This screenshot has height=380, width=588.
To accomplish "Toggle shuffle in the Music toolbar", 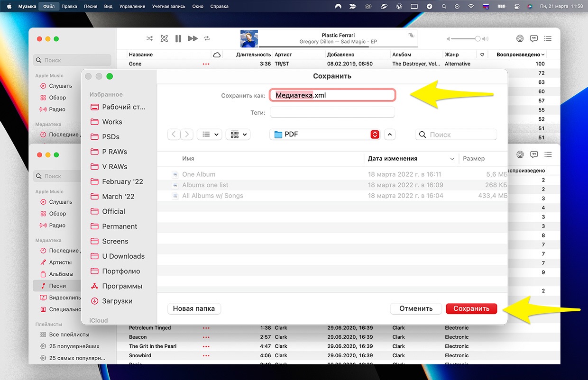I will 150,38.
